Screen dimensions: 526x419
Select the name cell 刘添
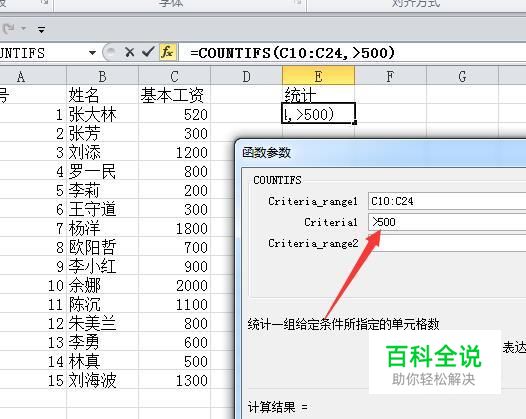click(x=102, y=152)
